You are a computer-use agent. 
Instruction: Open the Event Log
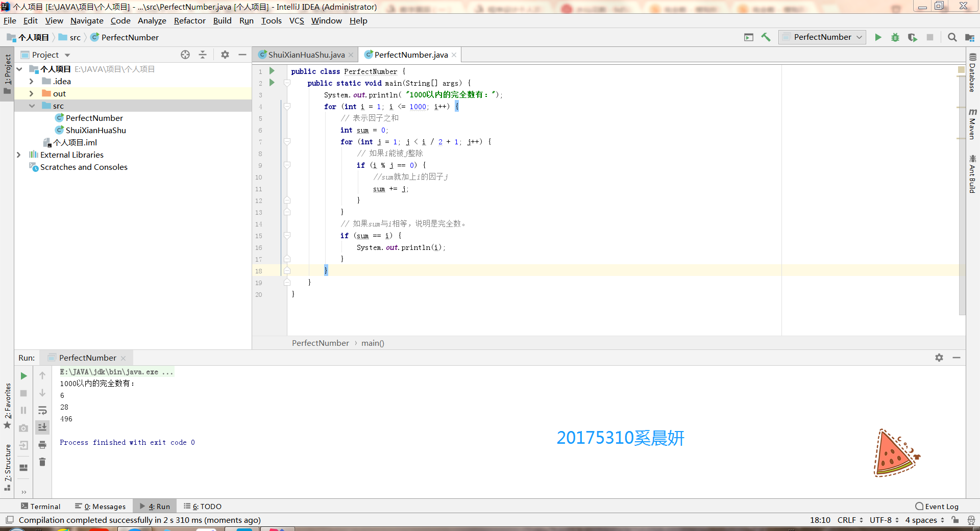coord(937,506)
